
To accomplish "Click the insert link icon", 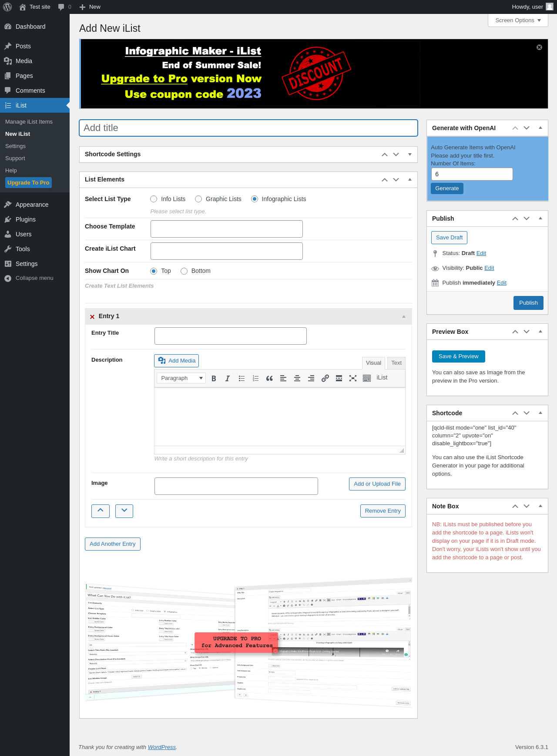I will pyautogui.click(x=325, y=378).
